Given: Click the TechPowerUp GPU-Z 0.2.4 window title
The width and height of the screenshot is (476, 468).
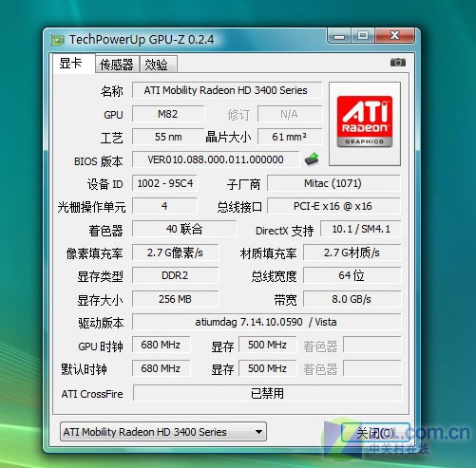Looking at the screenshot, I should (142, 40).
